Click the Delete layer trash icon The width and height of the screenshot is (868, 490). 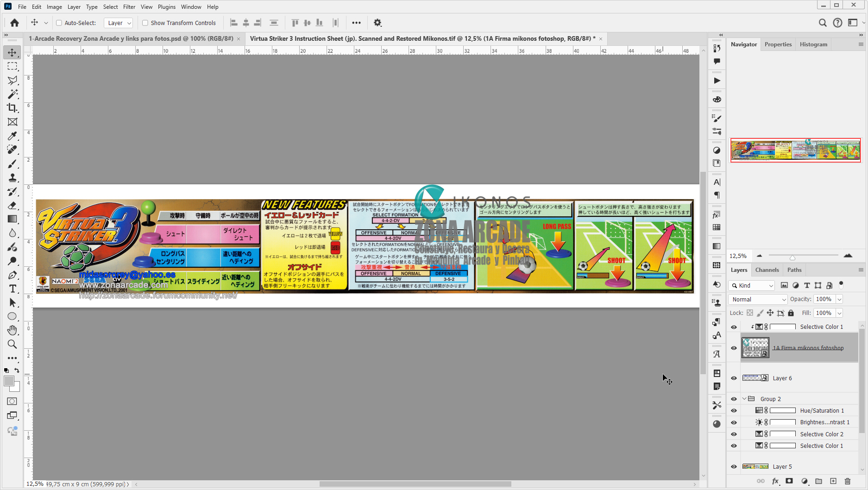pos(848,481)
